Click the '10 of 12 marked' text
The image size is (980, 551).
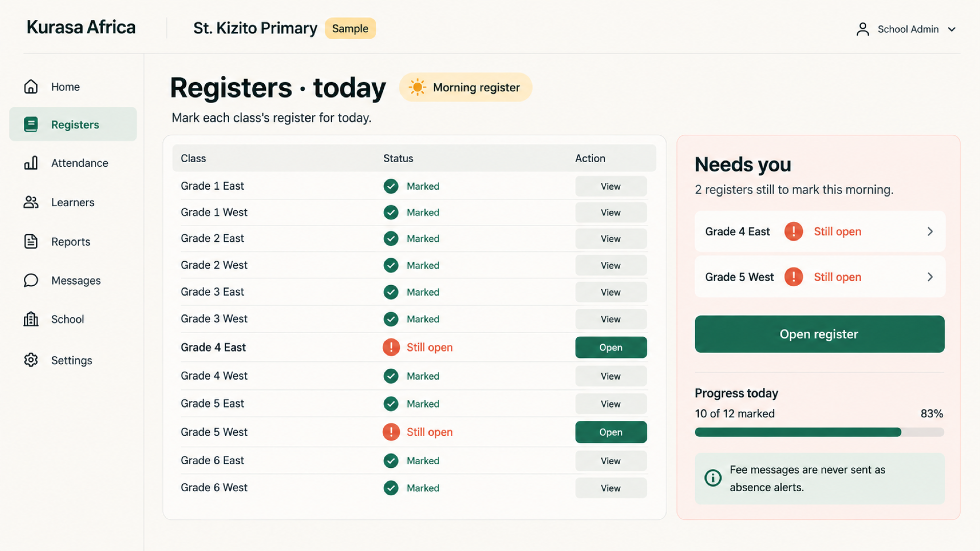click(734, 414)
